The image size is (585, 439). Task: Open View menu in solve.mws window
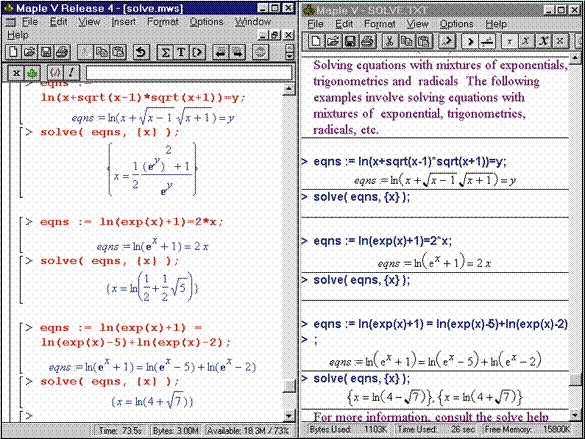89,22
